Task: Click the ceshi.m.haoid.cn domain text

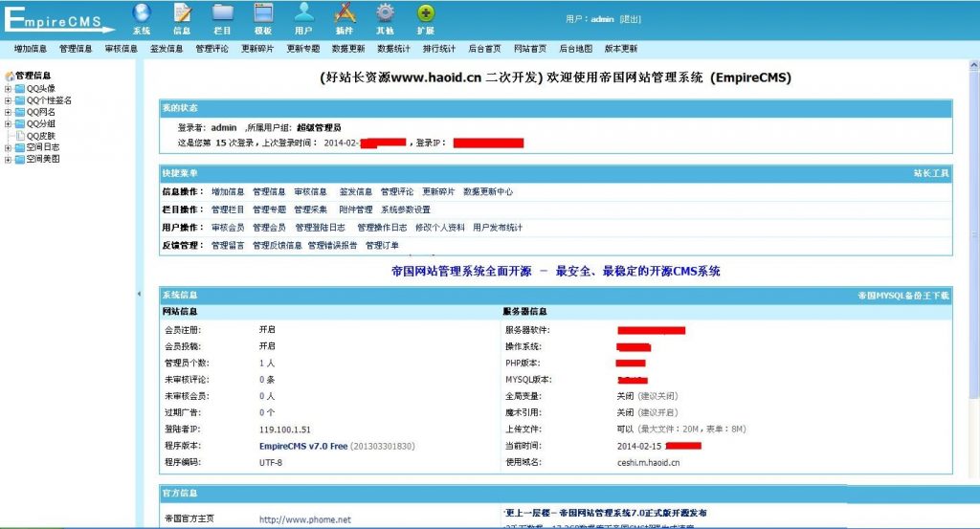Action: 648,463
